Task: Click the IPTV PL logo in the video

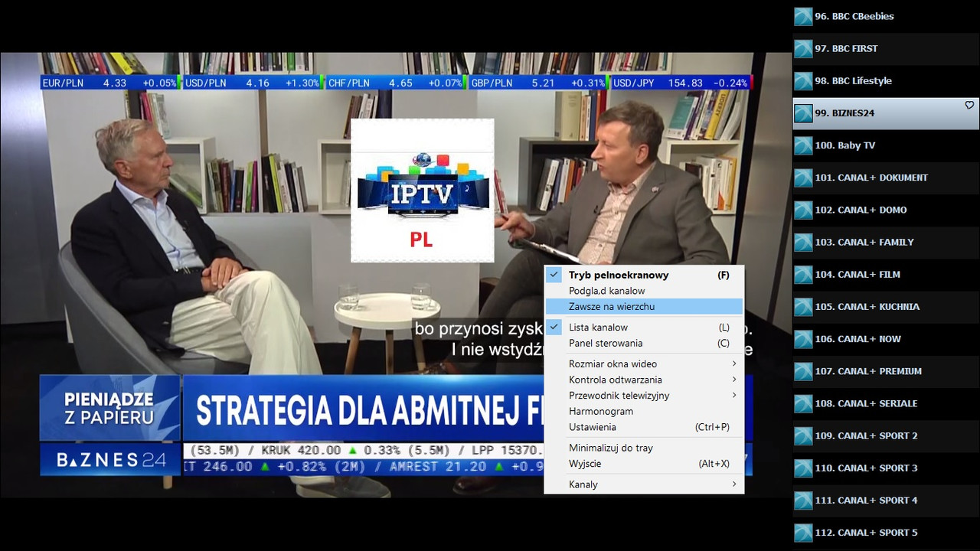Action: tap(422, 191)
